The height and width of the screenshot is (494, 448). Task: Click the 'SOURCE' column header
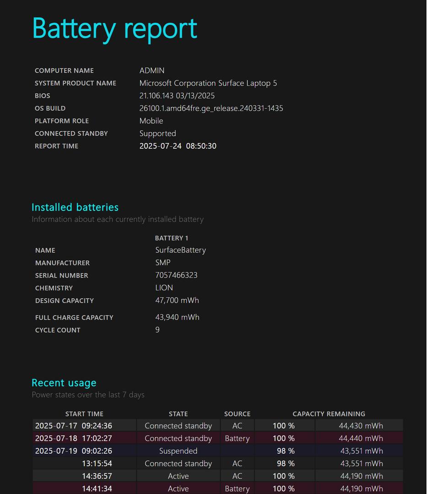pos(237,414)
